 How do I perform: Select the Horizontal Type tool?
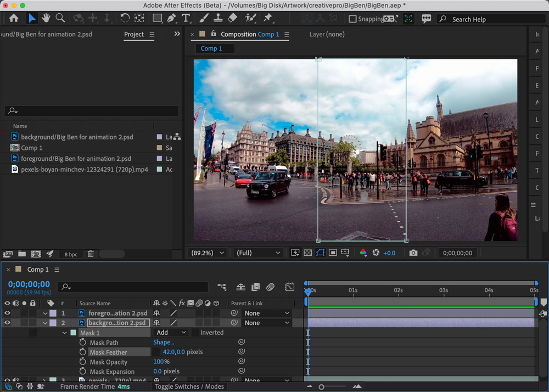(x=186, y=18)
